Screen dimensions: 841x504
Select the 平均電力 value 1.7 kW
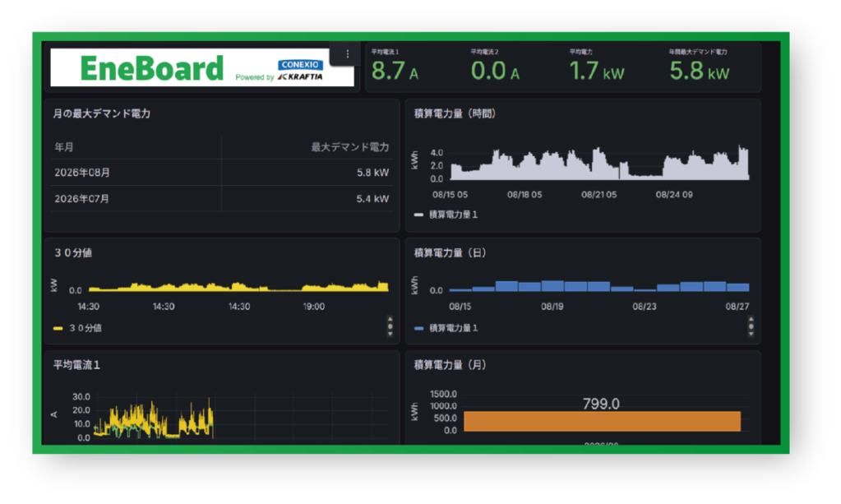point(596,71)
